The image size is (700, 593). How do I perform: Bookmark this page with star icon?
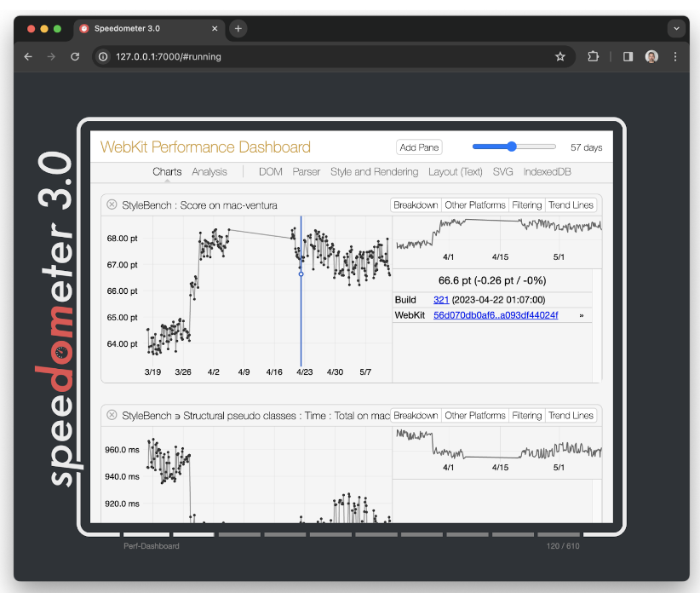(x=559, y=57)
